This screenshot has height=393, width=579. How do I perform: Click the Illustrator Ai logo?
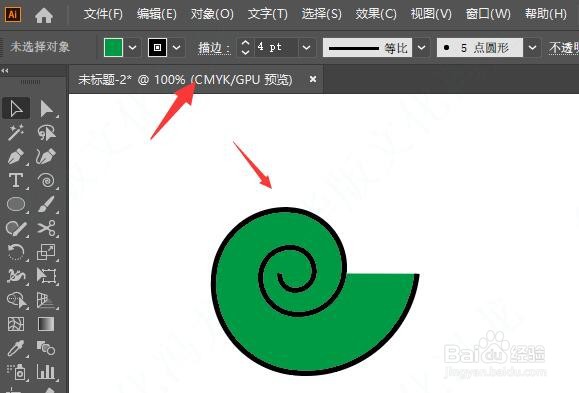13,14
